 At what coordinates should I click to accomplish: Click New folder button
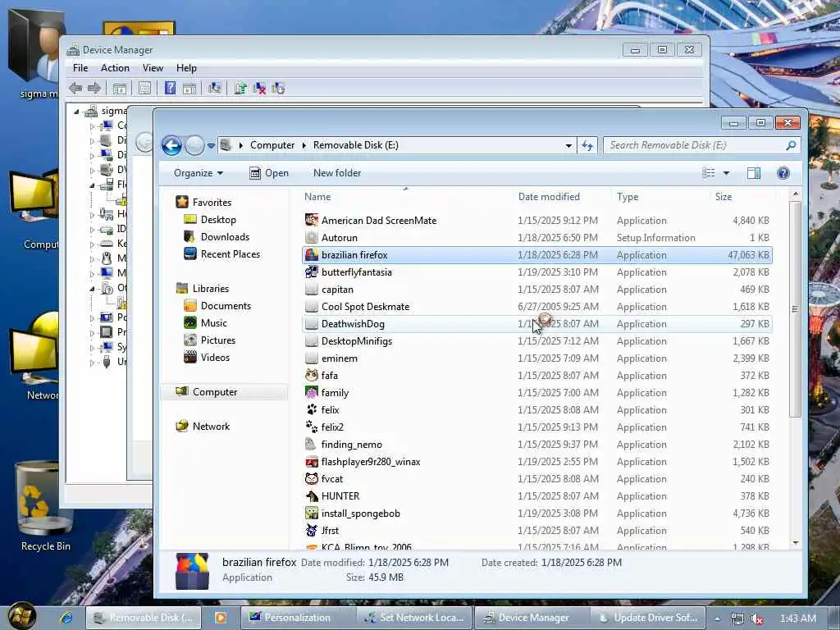pyautogui.click(x=337, y=173)
